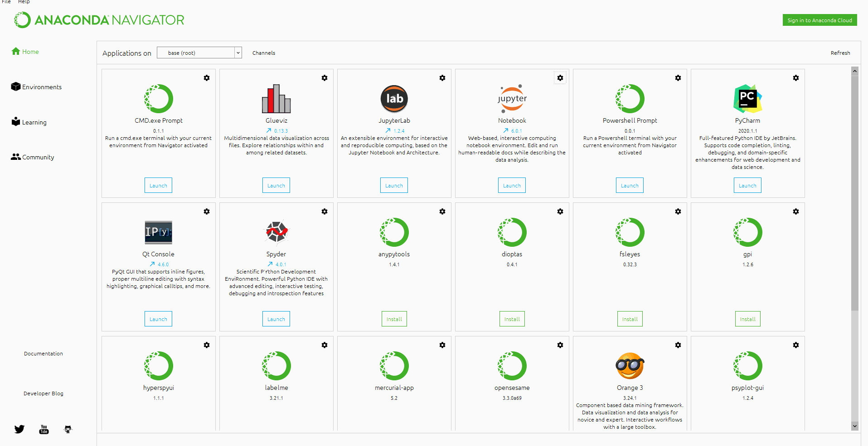This screenshot has height=446, width=868.
Task: Install gpi
Action: point(748,319)
